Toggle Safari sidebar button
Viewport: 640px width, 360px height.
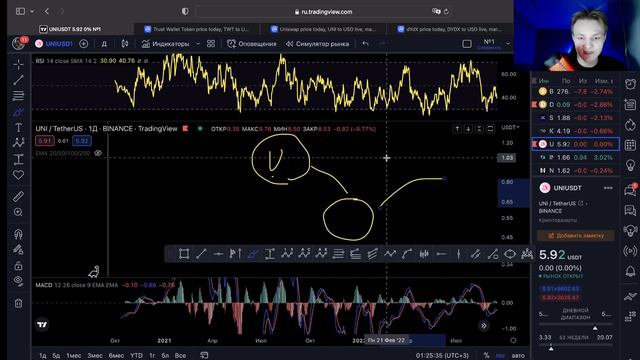20,11
